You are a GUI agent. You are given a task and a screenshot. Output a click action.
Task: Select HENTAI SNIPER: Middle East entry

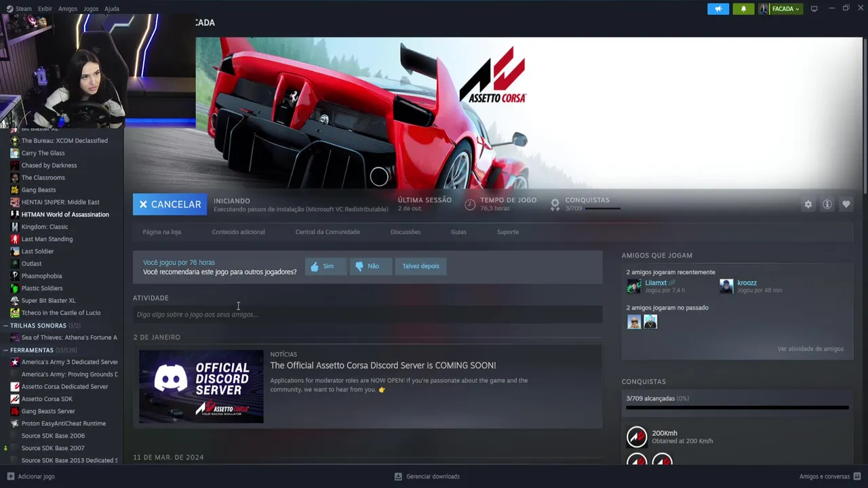(60, 202)
